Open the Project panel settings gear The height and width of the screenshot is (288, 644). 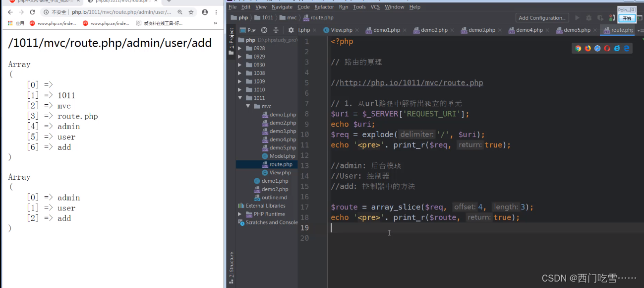(x=291, y=30)
